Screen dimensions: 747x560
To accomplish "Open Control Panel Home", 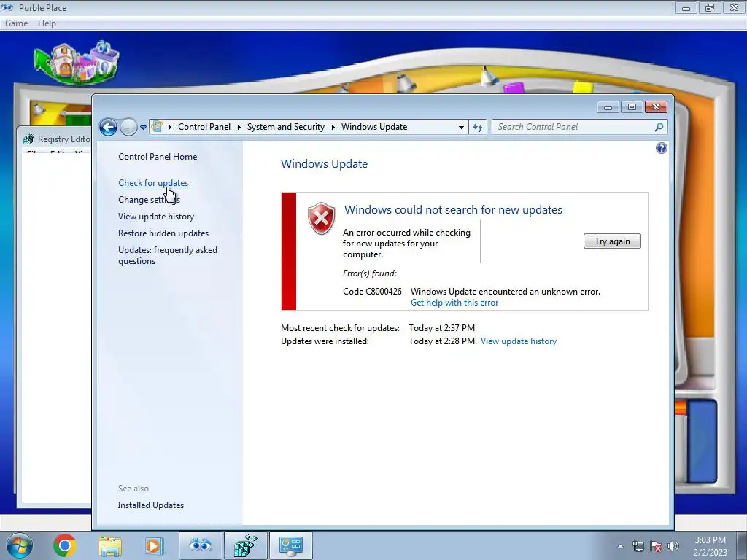I will tap(158, 157).
